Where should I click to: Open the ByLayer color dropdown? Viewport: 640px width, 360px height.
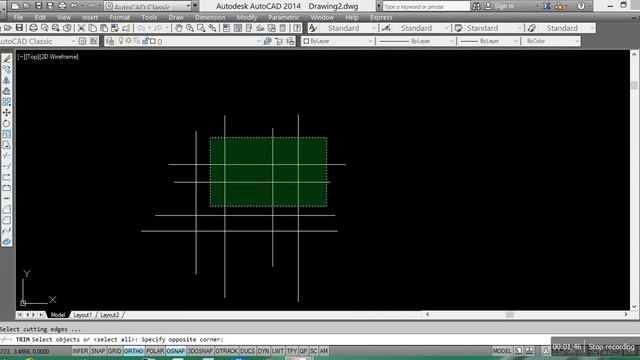tap(338, 41)
